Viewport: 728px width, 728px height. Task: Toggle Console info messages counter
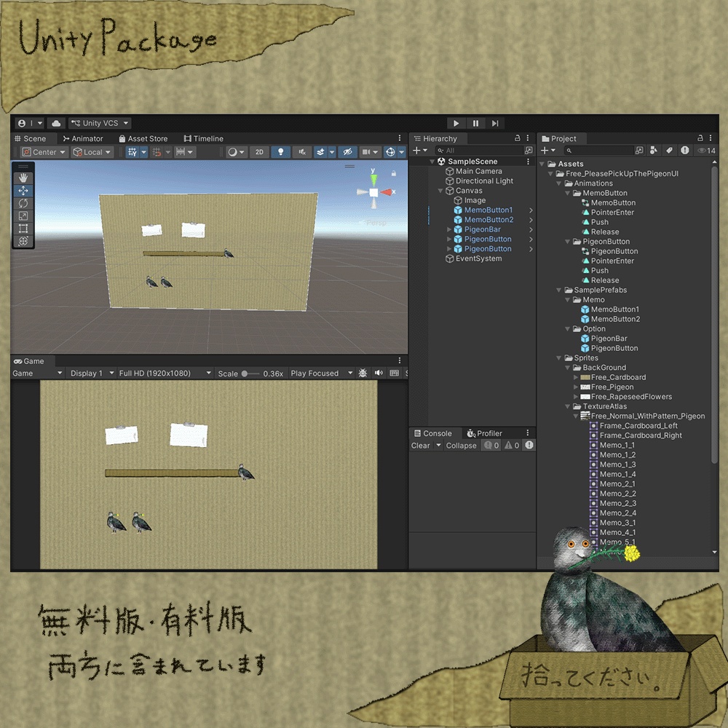(491, 446)
